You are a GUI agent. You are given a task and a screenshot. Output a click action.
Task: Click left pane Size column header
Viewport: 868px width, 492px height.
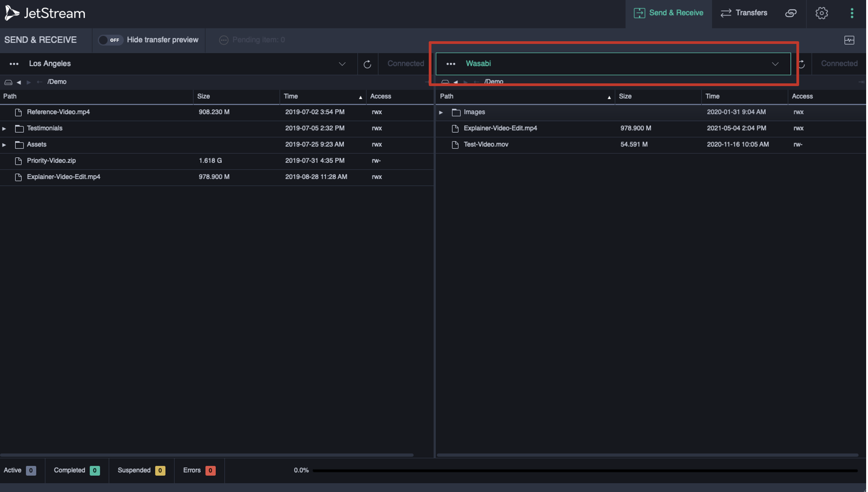pos(236,97)
